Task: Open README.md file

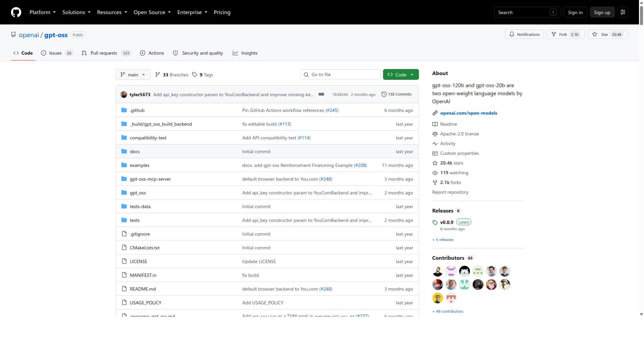Action: pyautogui.click(x=143, y=289)
